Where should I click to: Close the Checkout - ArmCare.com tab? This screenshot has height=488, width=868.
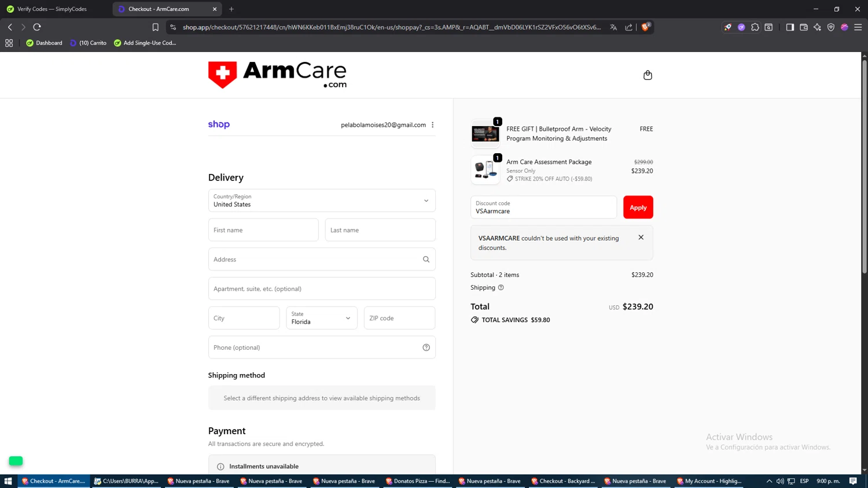215,9
